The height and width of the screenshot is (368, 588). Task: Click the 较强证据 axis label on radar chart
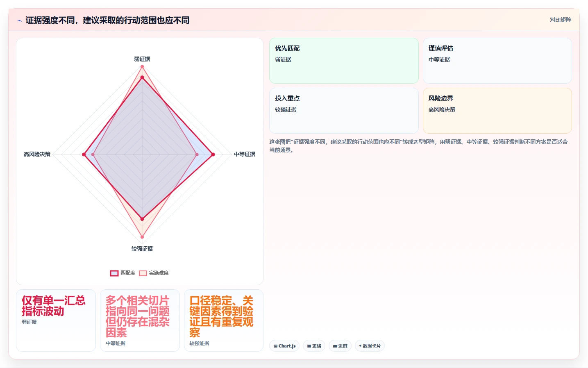(142, 249)
